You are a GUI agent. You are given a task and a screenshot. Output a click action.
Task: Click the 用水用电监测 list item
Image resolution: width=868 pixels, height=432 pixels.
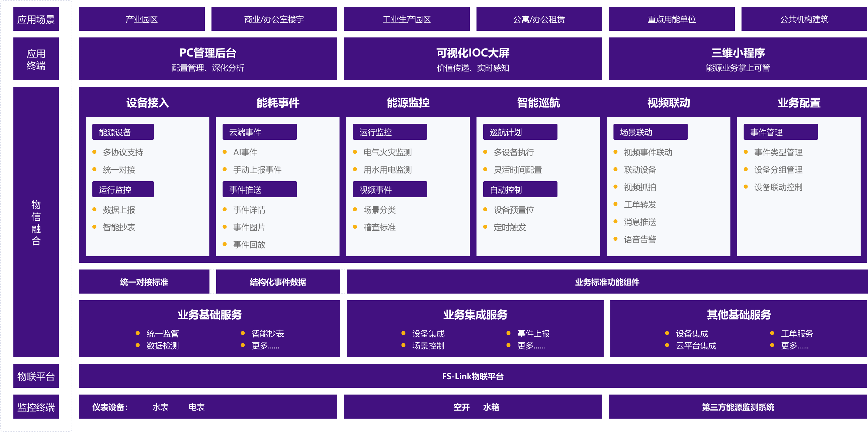[x=387, y=170]
